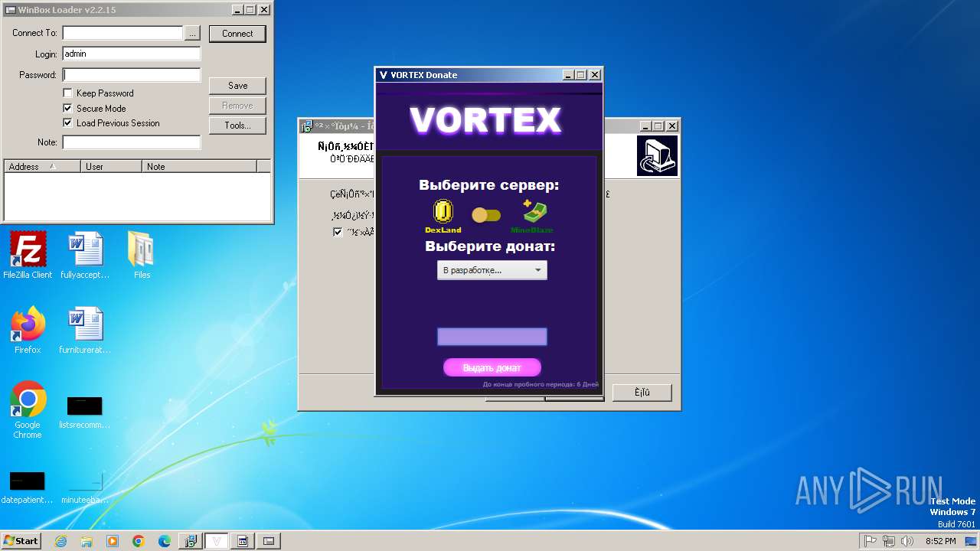Maximize the VORTEX Donate window
The width and height of the screenshot is (980, 551).
click(x=581, y=75)
